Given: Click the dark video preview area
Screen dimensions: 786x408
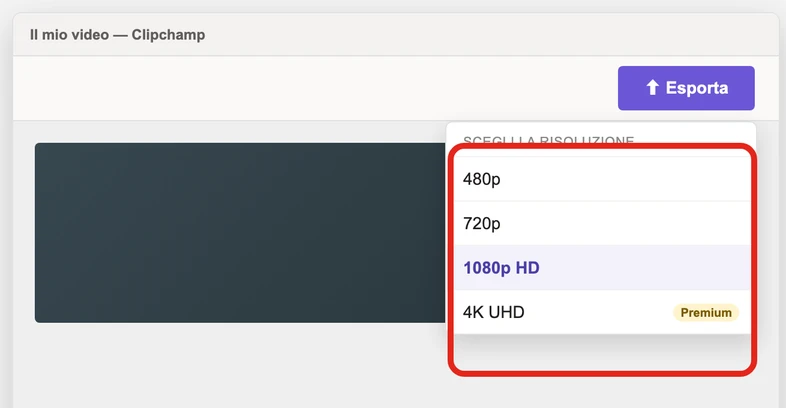Looking at the screenshot, I should 240,233.
